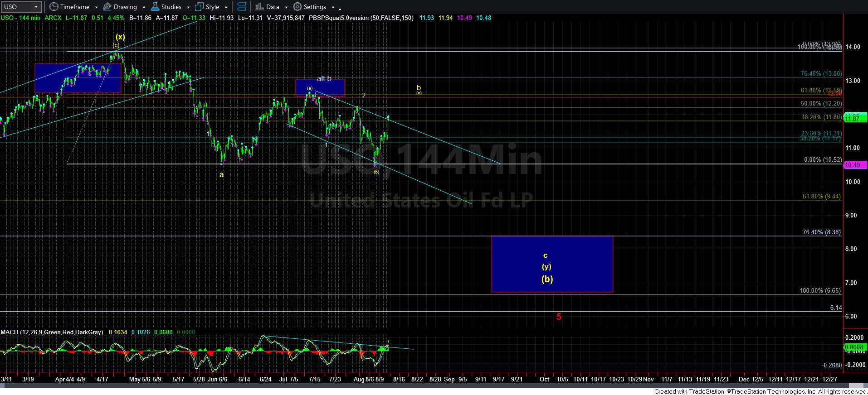Click the Settings gear icon
This screenshot has height=395, width=868.
(297, 7)
